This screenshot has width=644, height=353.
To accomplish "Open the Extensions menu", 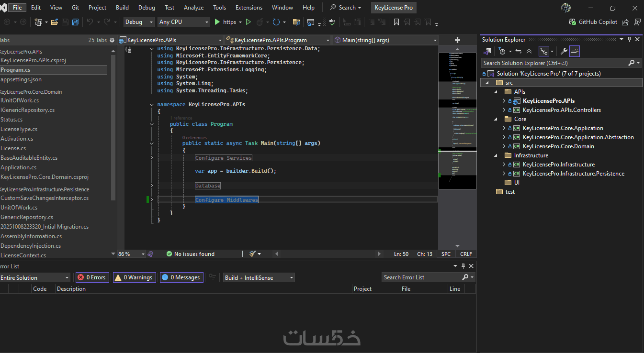I will [249, 8].
